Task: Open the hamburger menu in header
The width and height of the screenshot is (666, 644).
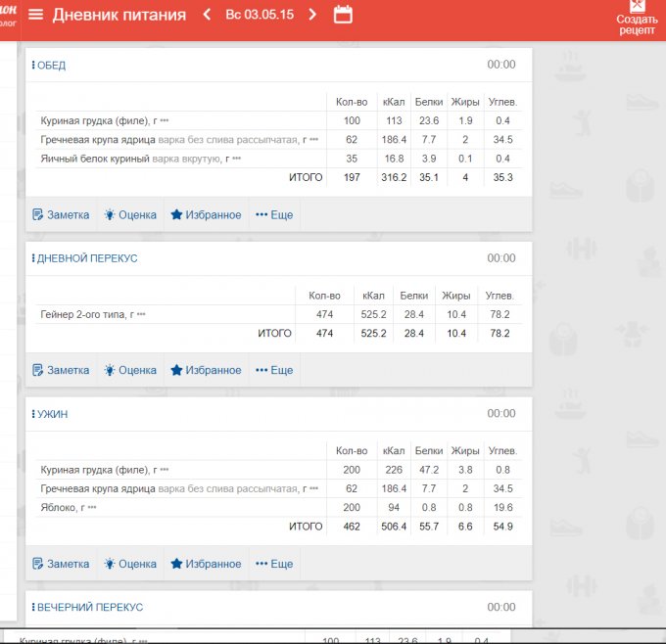Action: click(36, 15)
